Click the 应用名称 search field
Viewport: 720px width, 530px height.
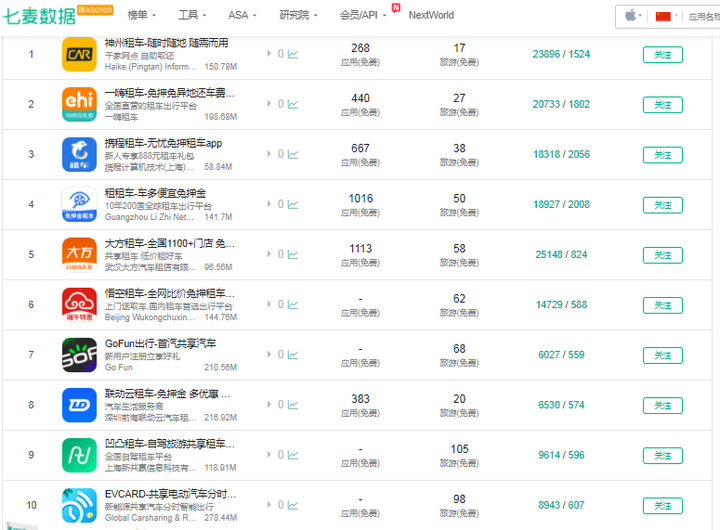point(704,17)
